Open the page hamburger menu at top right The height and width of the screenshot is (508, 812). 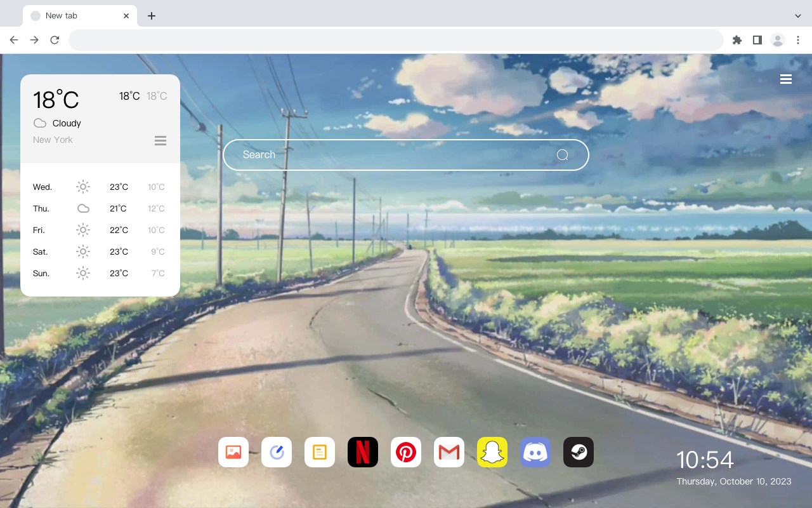786,79
